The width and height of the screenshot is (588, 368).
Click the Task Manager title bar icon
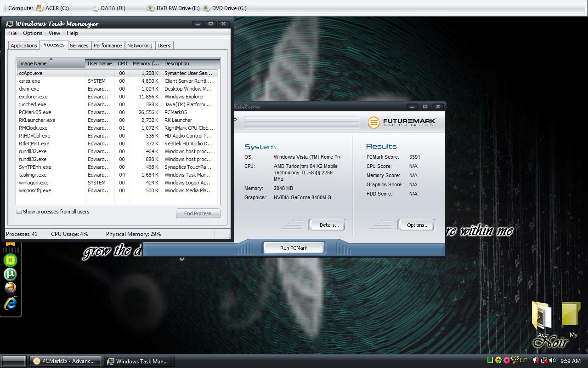(x=10, y=23)
